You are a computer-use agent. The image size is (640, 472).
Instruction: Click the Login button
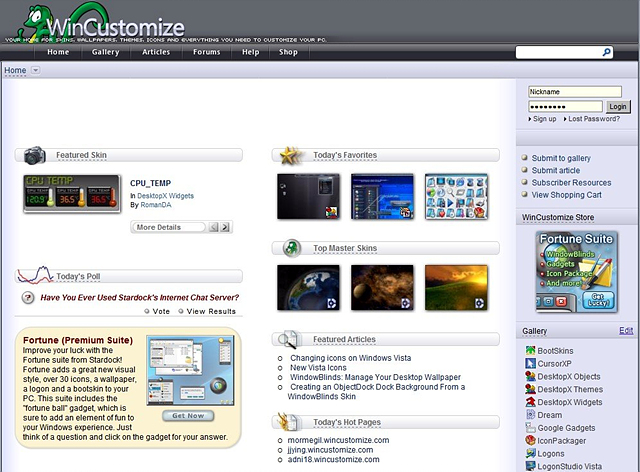pyautogui.click(x=618, y=107)
